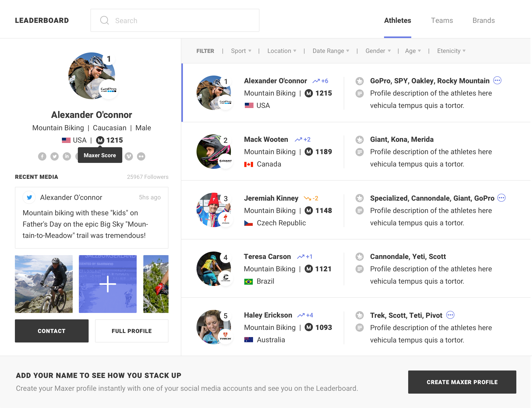The height and width of the screenshot is (408, 532).
Task: Select the Brands tab on leaderboard
Action: [x=483, y=20]
